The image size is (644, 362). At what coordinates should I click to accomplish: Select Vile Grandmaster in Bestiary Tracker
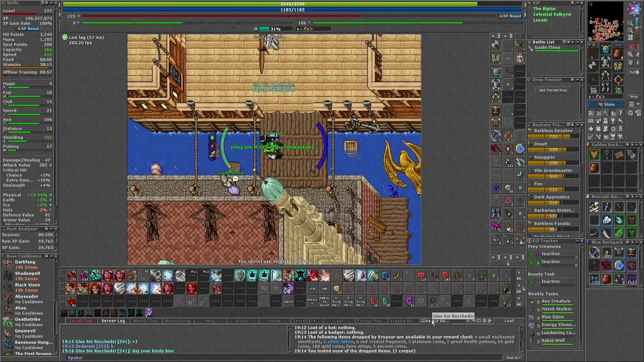click(x=553, y=173)
